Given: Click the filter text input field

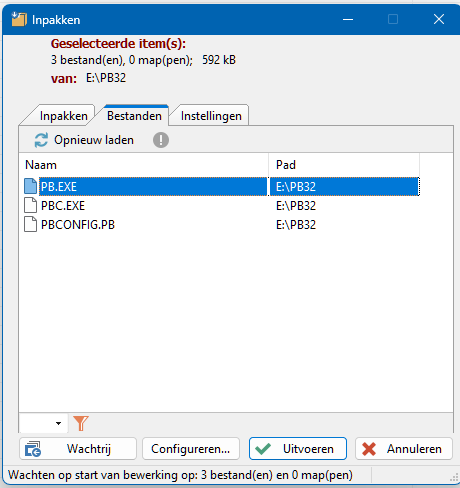Looking at the screenshot, I should [37, 423].
